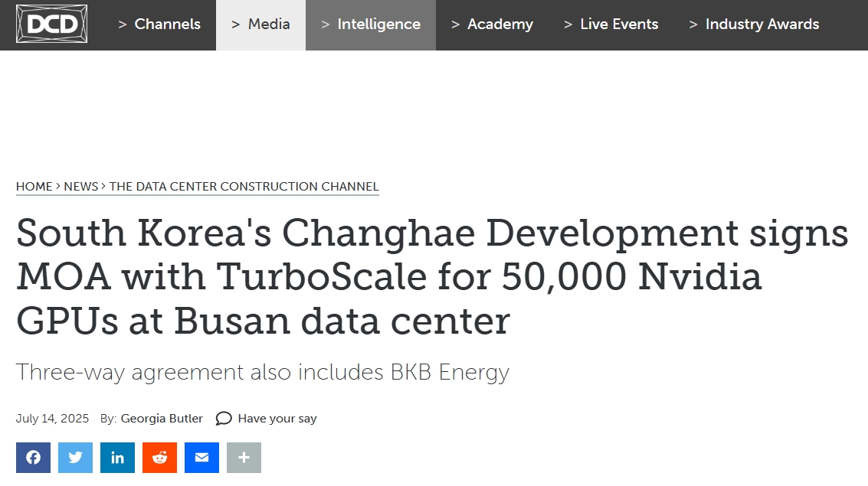Image resolution: width=868 pixels, height=486 pixels.
Task: Open the Industry Awards menu
Action: 754,24
